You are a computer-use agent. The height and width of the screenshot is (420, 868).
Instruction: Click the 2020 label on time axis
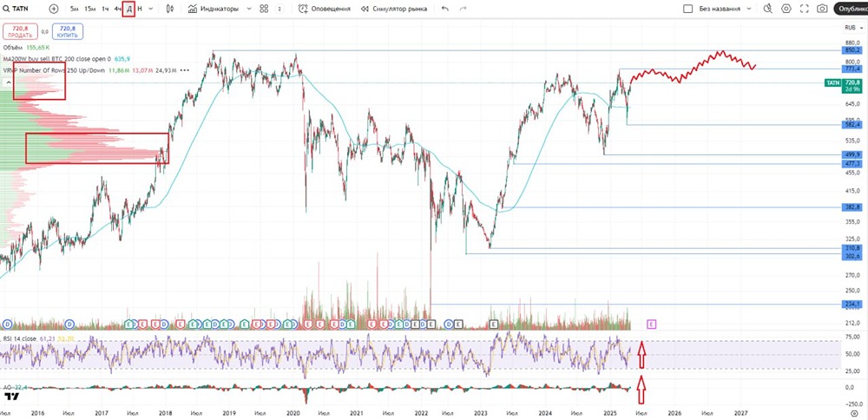[293, 413]
